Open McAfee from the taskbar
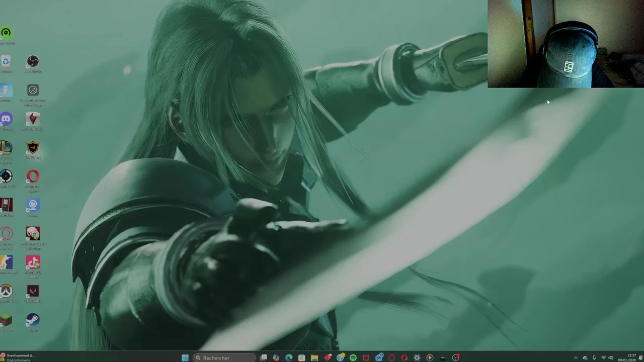 tap(366, 357)
